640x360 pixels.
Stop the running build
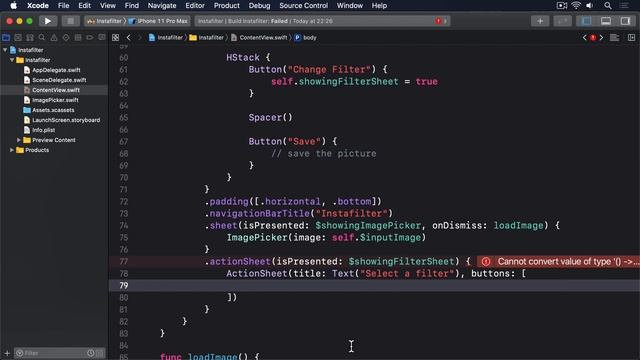(70, 21)
